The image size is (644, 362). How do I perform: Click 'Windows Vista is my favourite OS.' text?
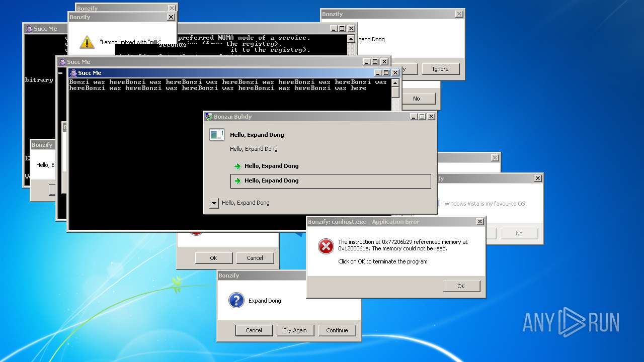pyautogui.click(x=486, y=204)
